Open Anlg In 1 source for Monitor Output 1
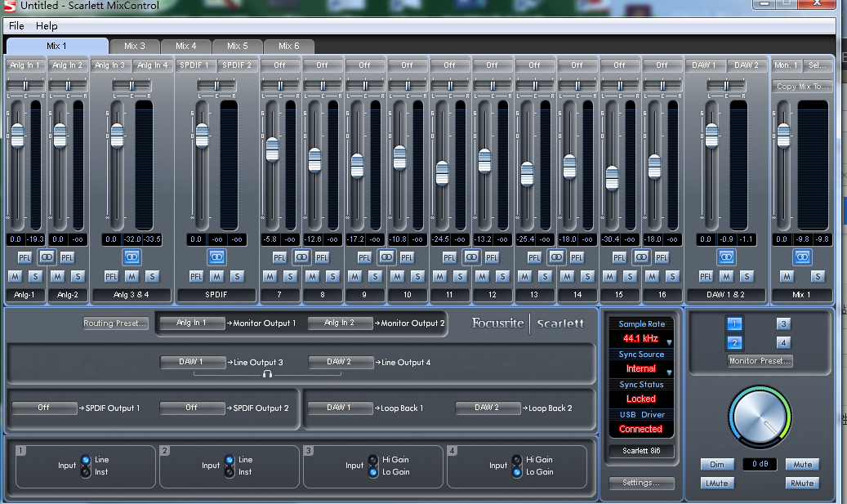 tap(191, 323)
